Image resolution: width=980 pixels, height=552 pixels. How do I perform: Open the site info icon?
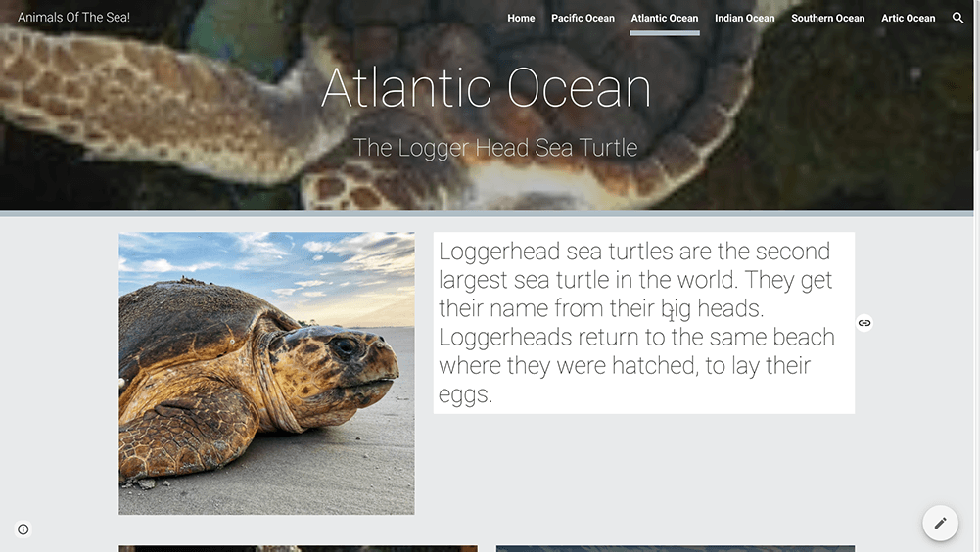23,529
